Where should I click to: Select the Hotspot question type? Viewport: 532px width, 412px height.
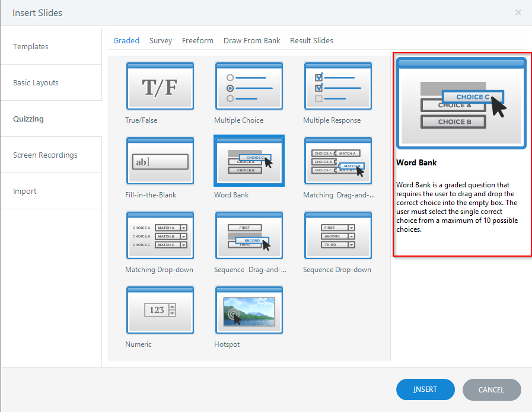click(249, 309)
